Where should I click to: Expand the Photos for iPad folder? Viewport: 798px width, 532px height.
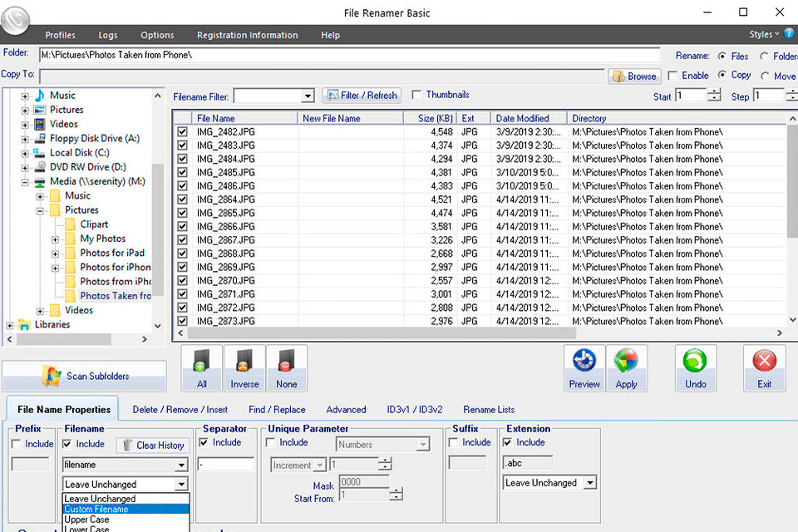click(54, 253)
